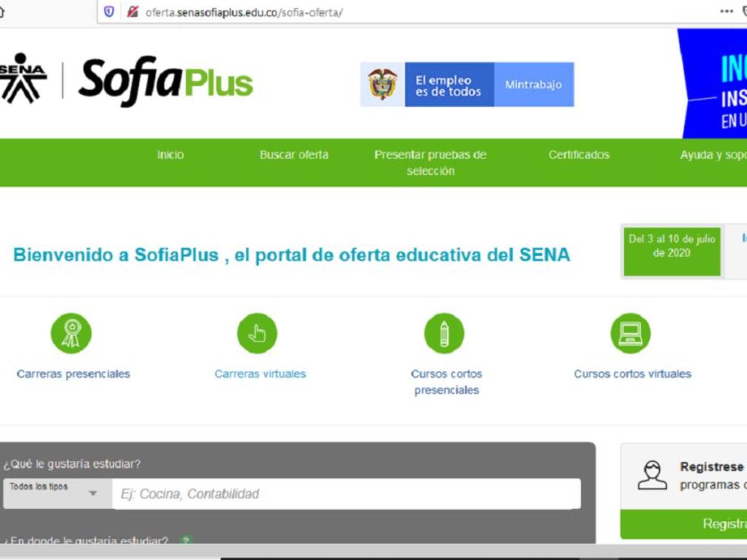Open Buscar oferta menu item
The width and height of the screenshot is (747, 560).
294,155
